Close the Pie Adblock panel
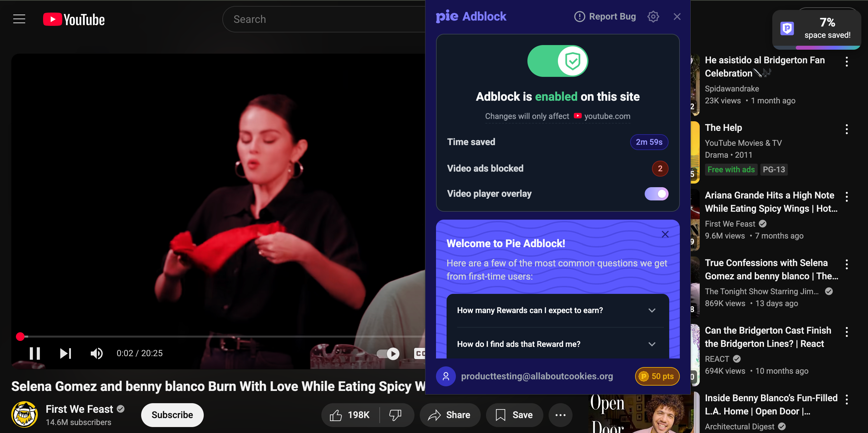Screen dimensions: 868x433 677,17
